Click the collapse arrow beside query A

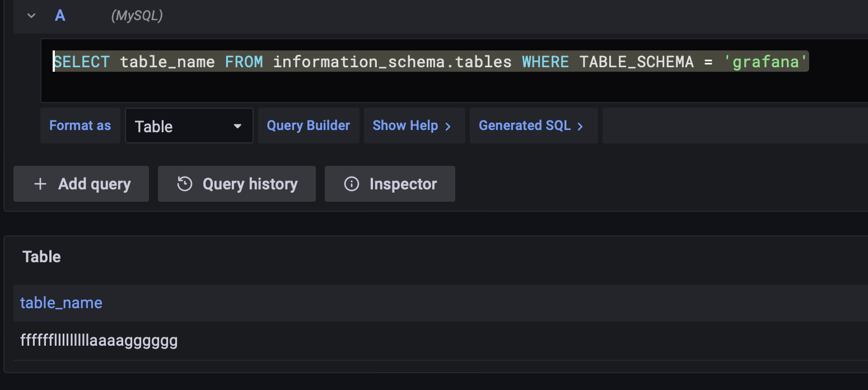[x=31, y=16]
